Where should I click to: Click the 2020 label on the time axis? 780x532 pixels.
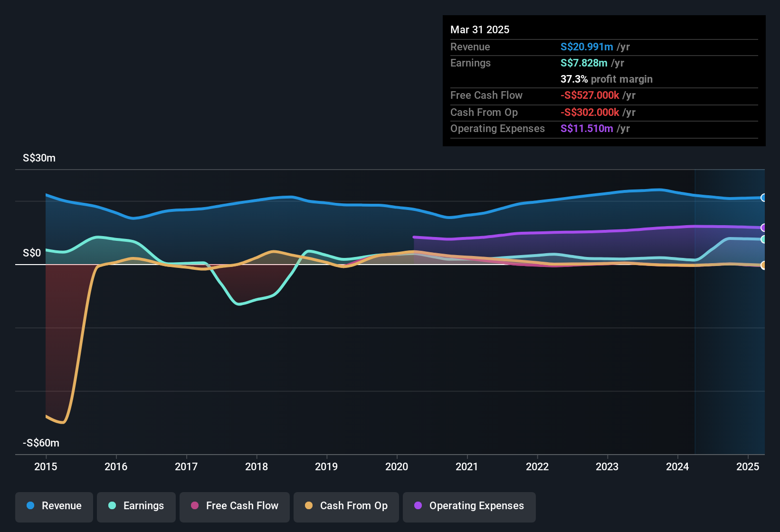coord(396,467)
